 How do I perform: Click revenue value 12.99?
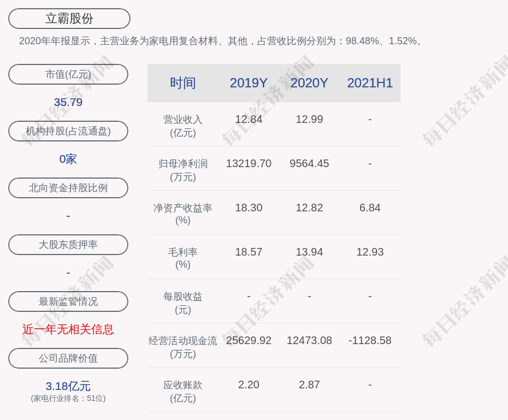(x=309, y=119)
